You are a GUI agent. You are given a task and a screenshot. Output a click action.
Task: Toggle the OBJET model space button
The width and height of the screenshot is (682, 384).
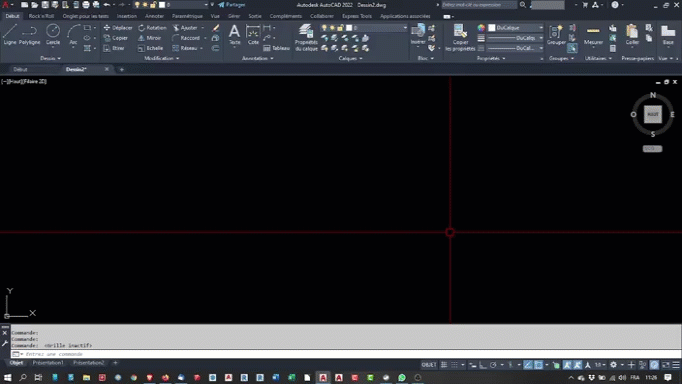pyautogui.click(x=429, y=365)
